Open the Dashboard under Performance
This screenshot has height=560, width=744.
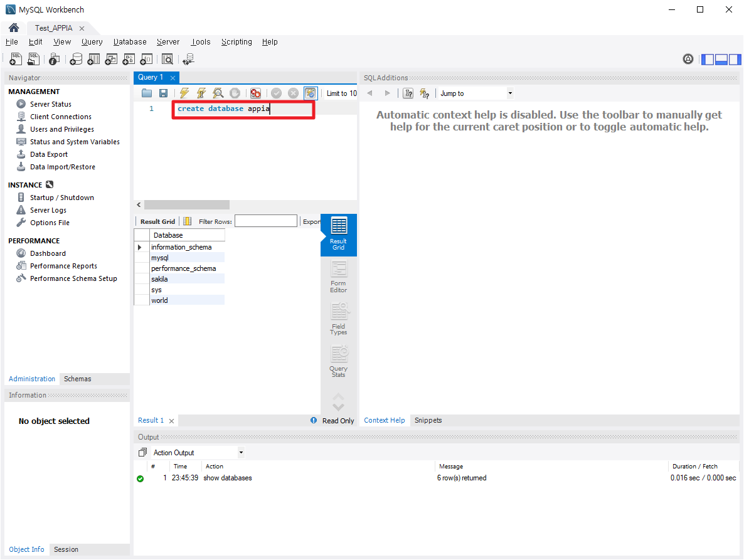48,253
